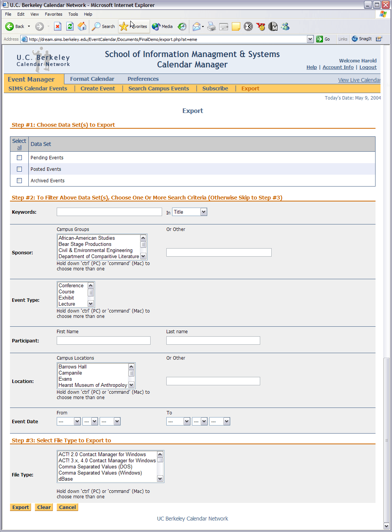Image resolution: width=392 pixels, height=532 pixels.
Task: Click the Edit page toolbar icon
Action: coord(224,26)
